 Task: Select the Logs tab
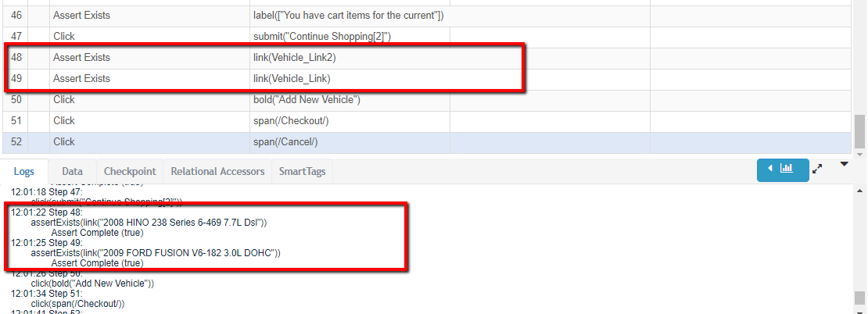pyautogui.click(x=23, y=171)
